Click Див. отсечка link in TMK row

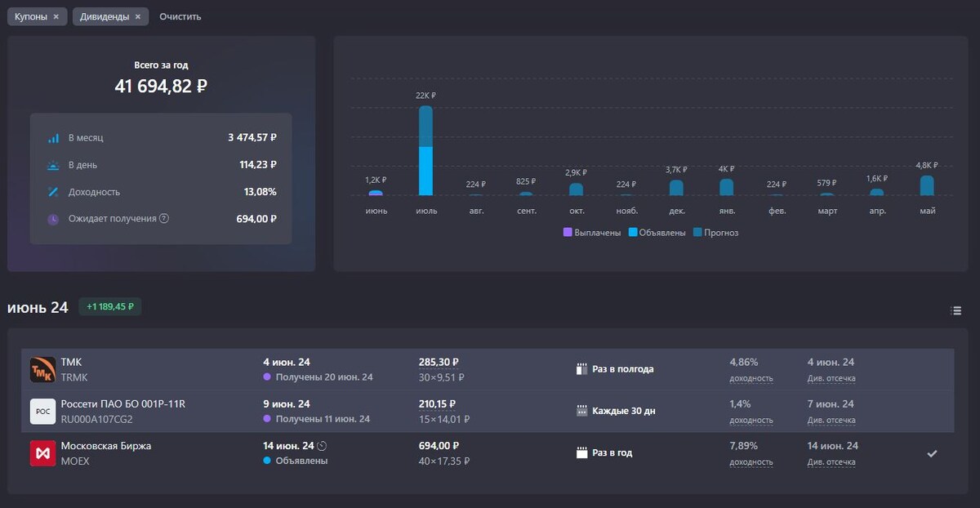coord(831,378)
